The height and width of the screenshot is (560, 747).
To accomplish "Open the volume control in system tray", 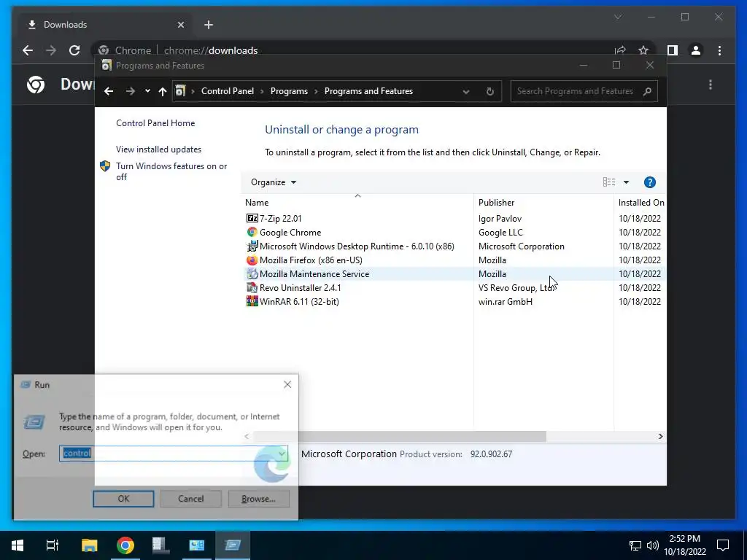I will [653, 545].
